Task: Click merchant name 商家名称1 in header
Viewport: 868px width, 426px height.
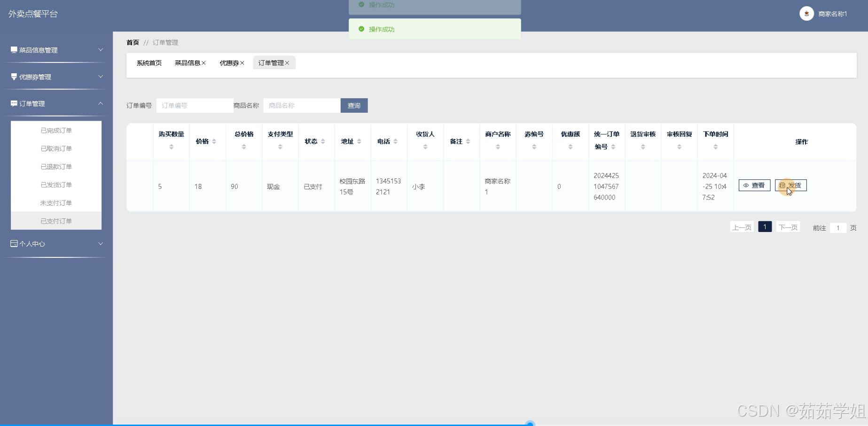Action: [x=832, y=14]
